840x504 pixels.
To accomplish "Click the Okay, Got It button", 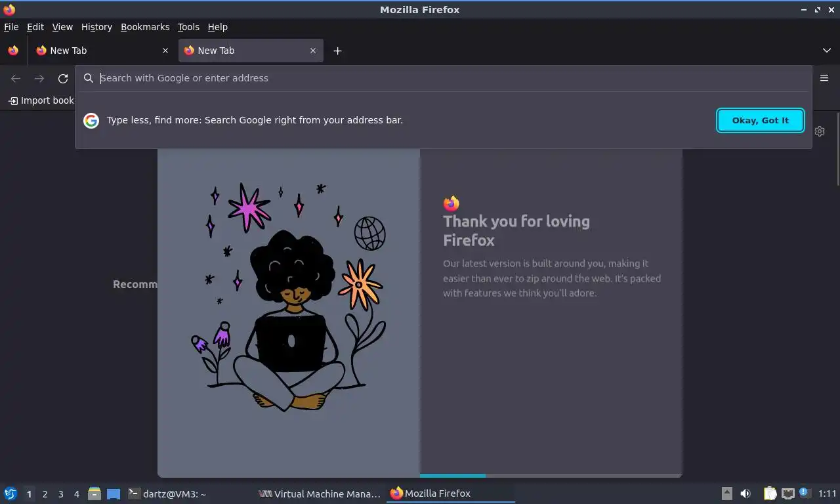I will click(x=761, y=120).
